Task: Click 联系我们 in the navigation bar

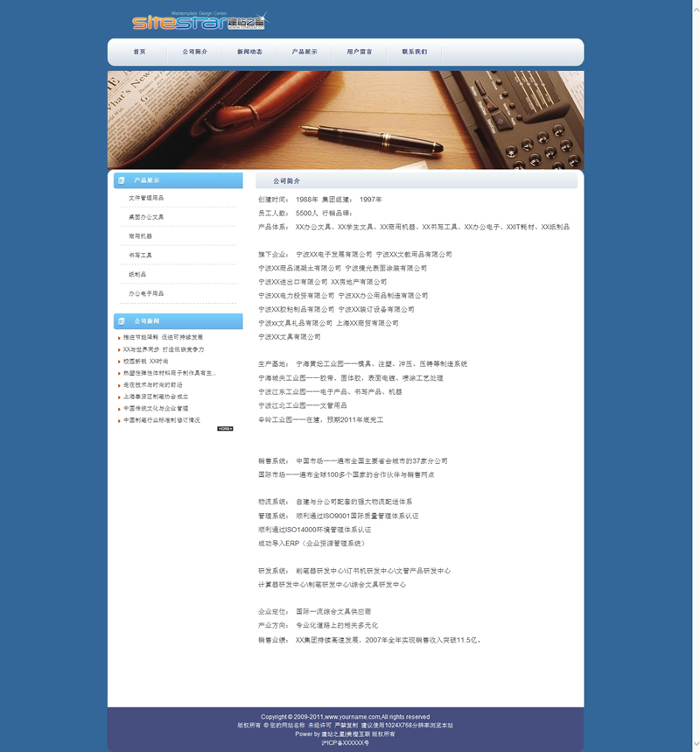Action: (x=415, y=53)
